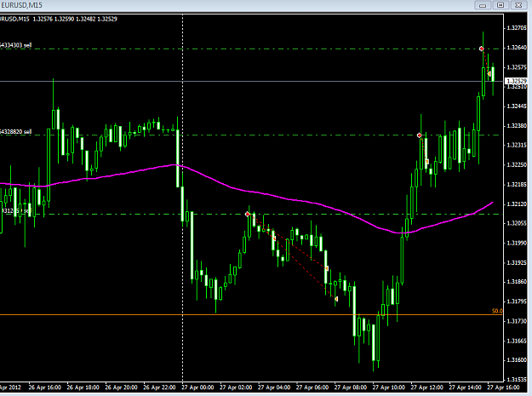Click the 26 Apr 22:00 time label
532x396 pixels.
[x=159, y=387]
